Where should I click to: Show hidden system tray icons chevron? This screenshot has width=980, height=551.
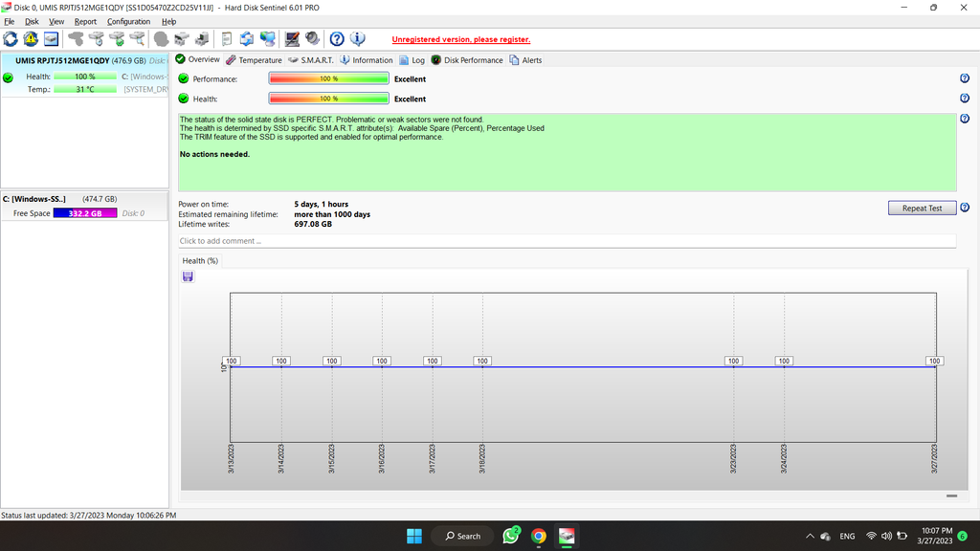(811, 536)
